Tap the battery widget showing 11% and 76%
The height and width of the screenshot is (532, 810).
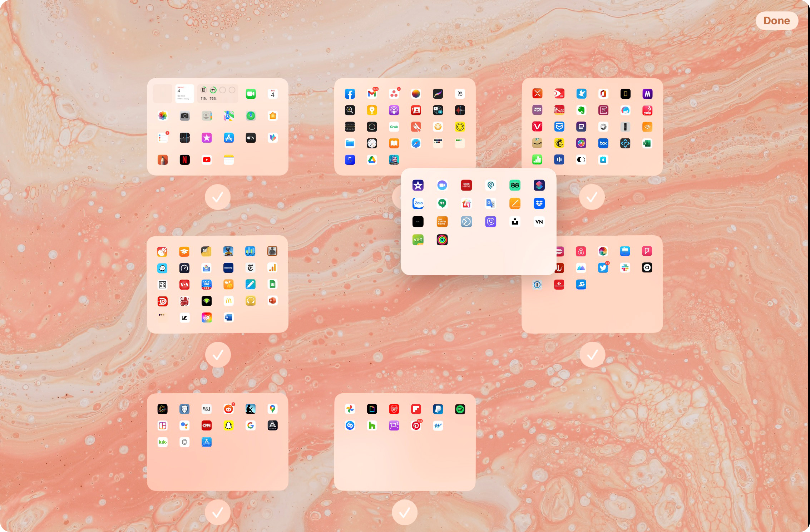218,94
